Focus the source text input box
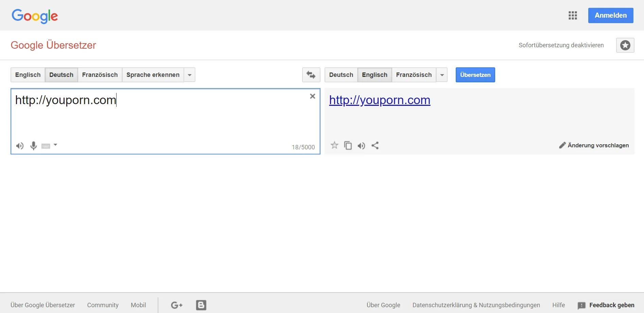The image size is (644, 313). click(166, 121)
